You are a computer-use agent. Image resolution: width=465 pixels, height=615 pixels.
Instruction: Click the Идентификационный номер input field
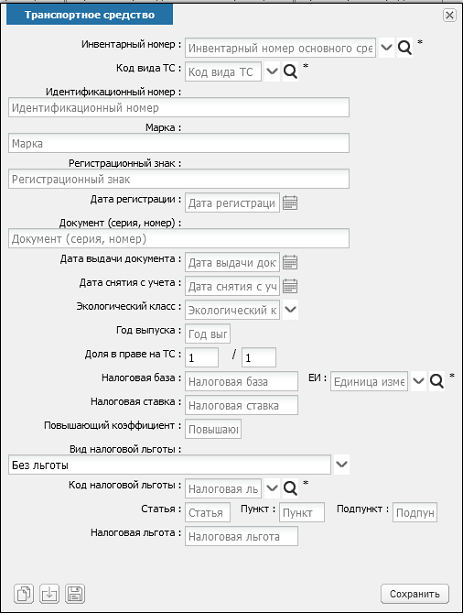tap(179, 107)
